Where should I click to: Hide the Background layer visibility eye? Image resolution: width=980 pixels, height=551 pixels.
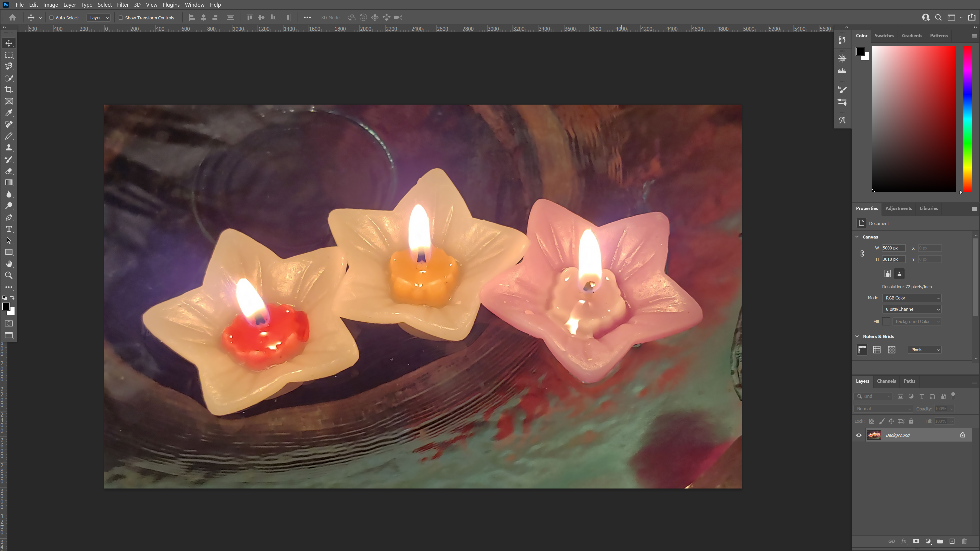point(859,435)
